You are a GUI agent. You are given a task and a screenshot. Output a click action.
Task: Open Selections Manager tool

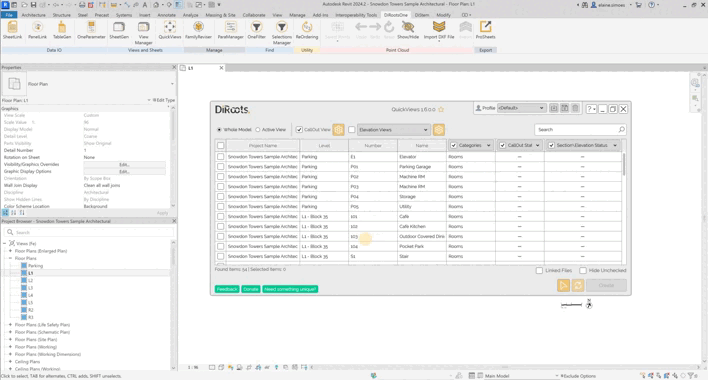282,33
